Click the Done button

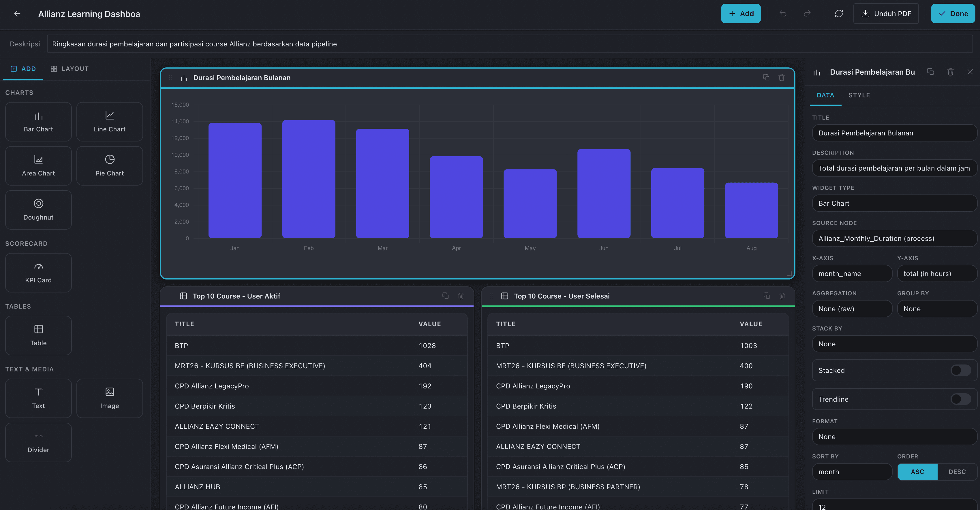click(x=953, y=14)
